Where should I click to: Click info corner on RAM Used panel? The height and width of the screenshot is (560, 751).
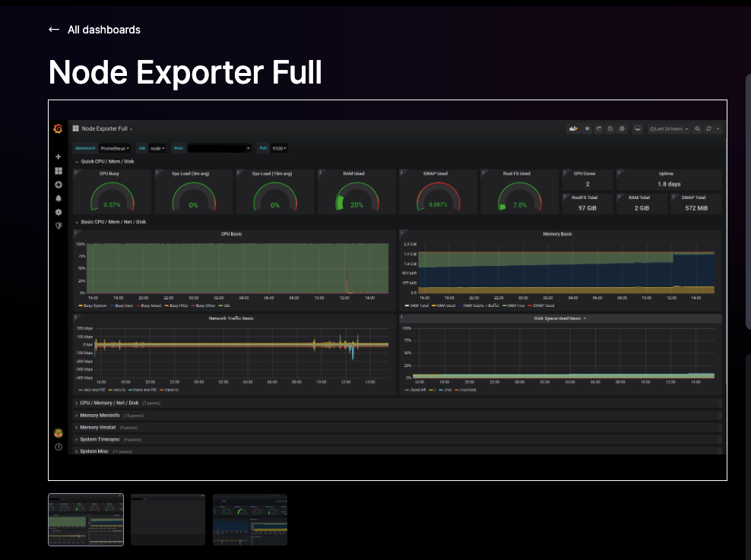point(321,172)
